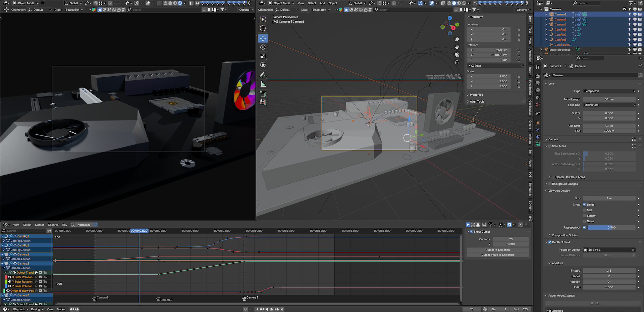Click the Cursor to Selection button
Image resolution: width=644 pixels, height=312 pixels.
497,250
